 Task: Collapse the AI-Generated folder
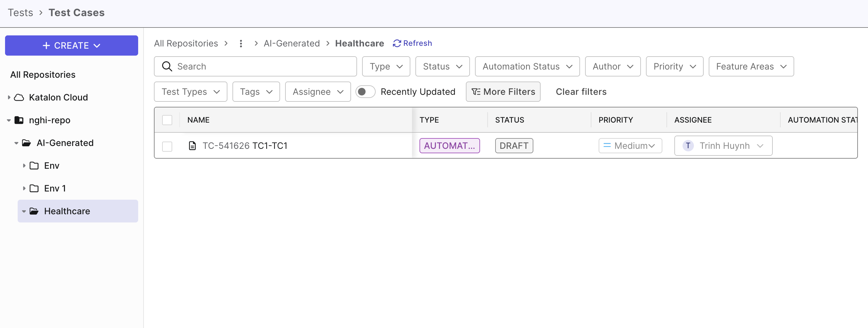click(16, 143)
